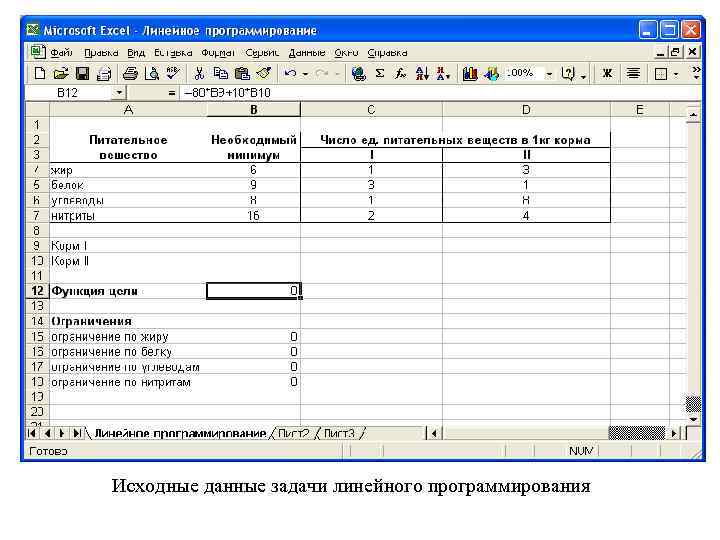Paste with the clipboard icon

242,73
